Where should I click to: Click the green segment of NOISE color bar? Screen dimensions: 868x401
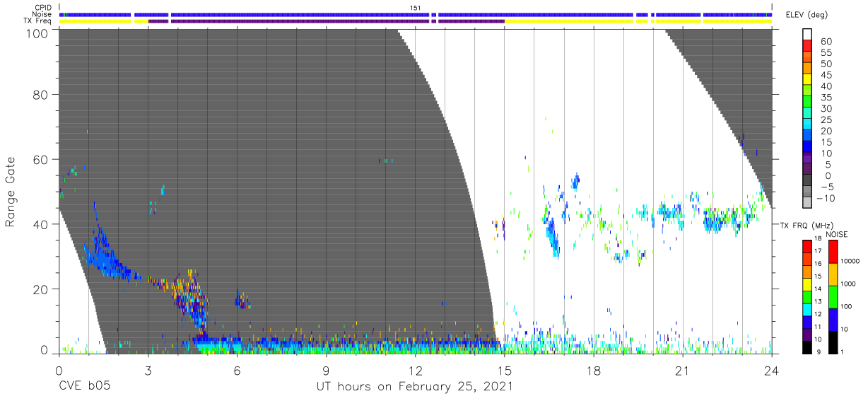[832, 296]
